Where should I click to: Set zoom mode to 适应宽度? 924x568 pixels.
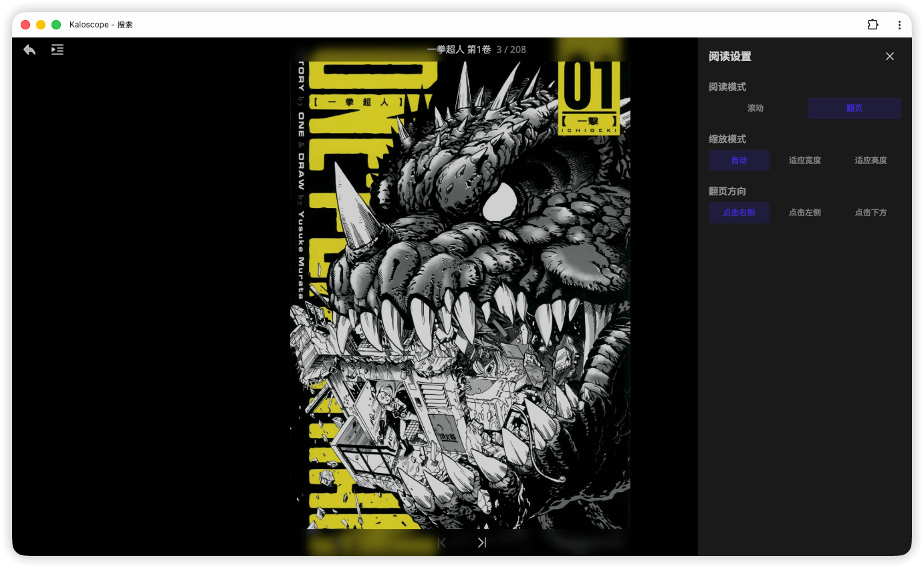point(805,161)
